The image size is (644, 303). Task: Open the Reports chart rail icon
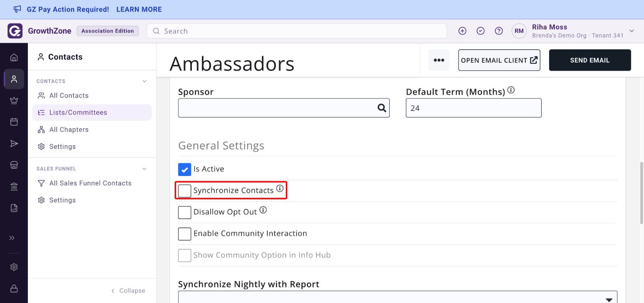tap(14, 208)
